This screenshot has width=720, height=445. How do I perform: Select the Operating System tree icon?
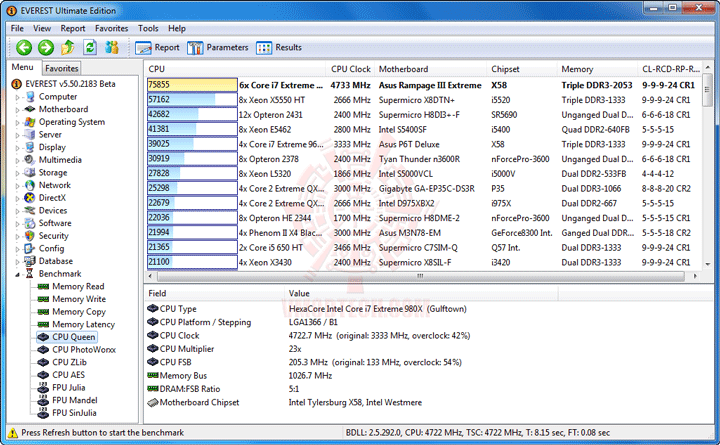point(30,122)
